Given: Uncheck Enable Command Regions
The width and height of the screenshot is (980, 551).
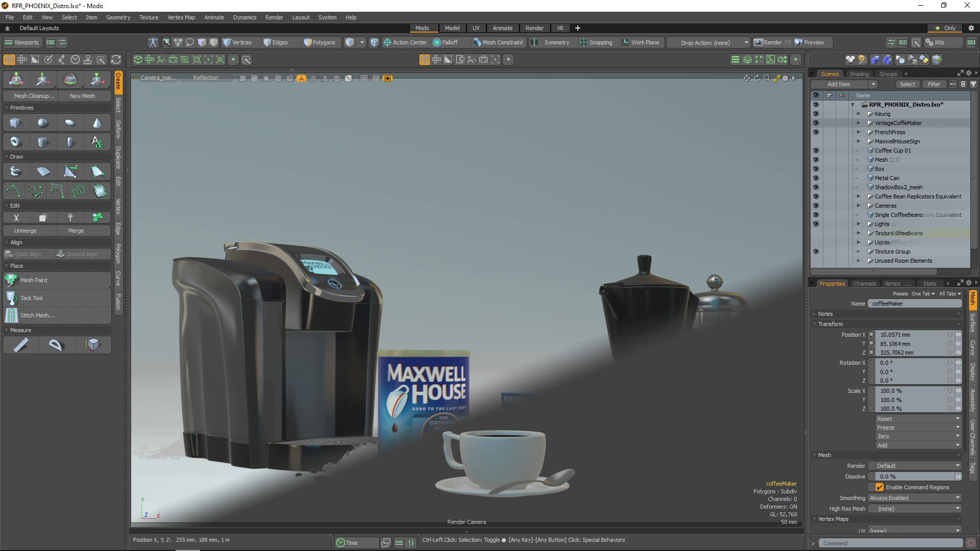Looking at the screenshot, I should coord(879,487).
